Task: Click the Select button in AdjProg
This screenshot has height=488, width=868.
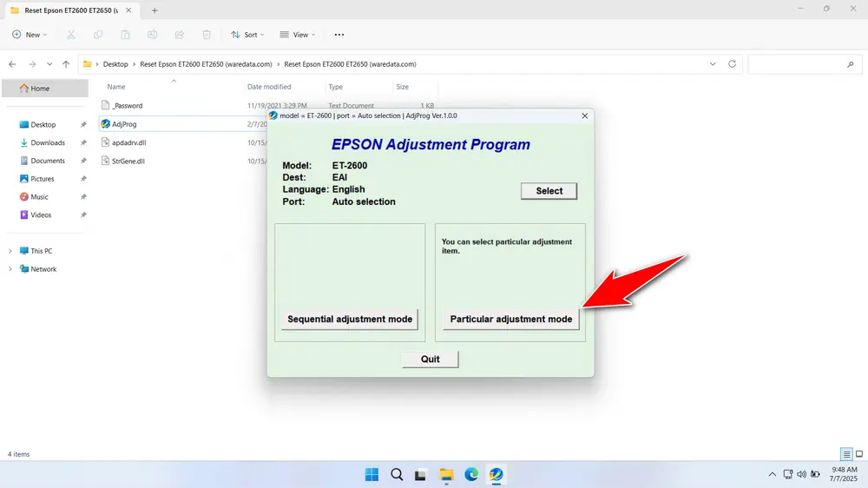Action: click(x=549, y=191)
